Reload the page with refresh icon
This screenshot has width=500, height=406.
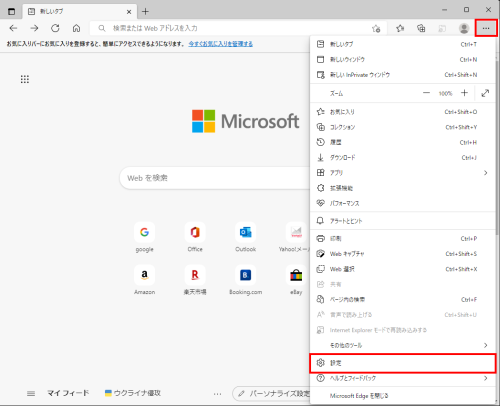pos(55,28)
